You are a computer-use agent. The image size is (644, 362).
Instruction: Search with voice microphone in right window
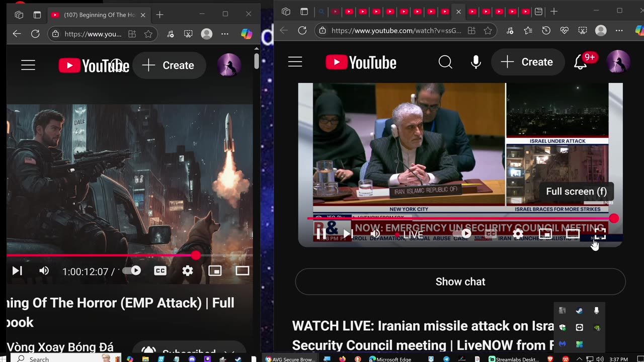pyautogui.click(x=476, y=62)
